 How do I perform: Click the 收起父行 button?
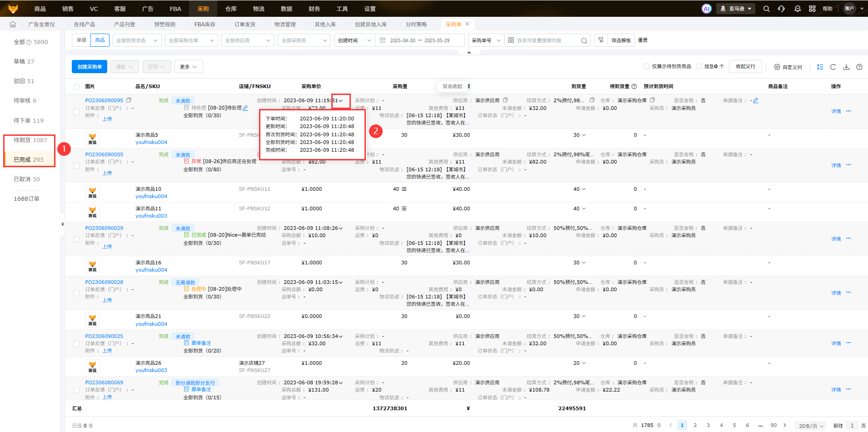(x=745, y=66)
